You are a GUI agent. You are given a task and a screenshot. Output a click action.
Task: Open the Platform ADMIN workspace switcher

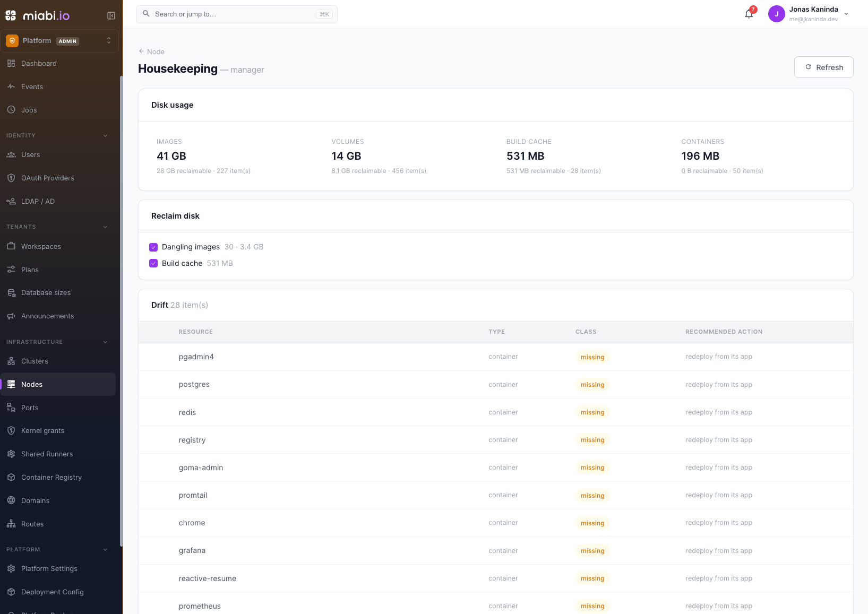pyautogui.click(x=59, y=41)
